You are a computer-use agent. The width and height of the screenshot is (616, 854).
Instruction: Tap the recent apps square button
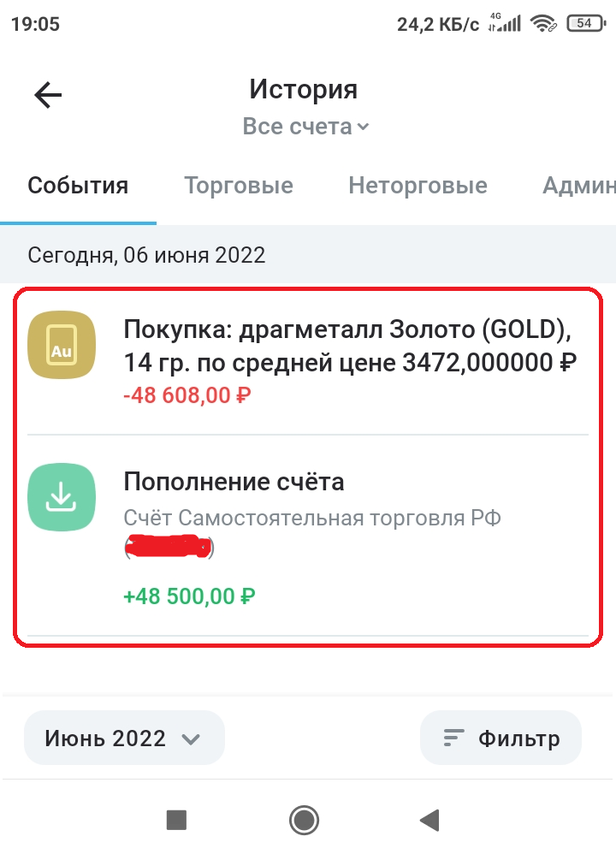coord(175,820)
